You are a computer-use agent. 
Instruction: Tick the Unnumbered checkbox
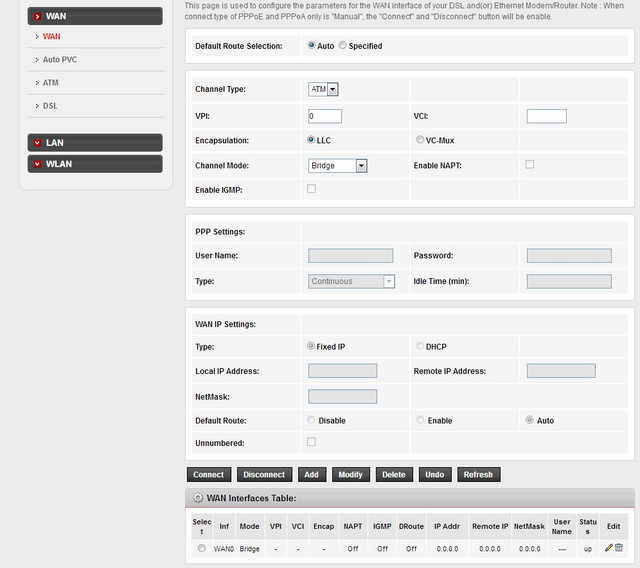click(x=311, y=441)
